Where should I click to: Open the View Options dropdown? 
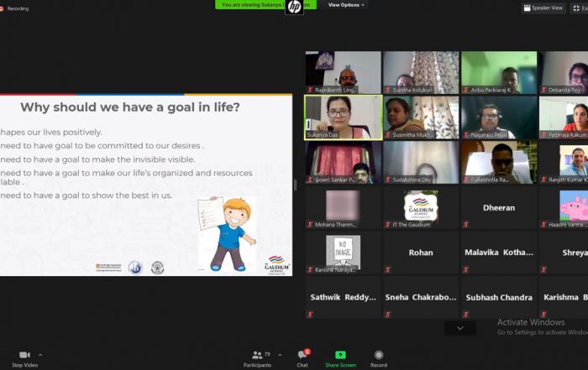(x=346, y=5)
